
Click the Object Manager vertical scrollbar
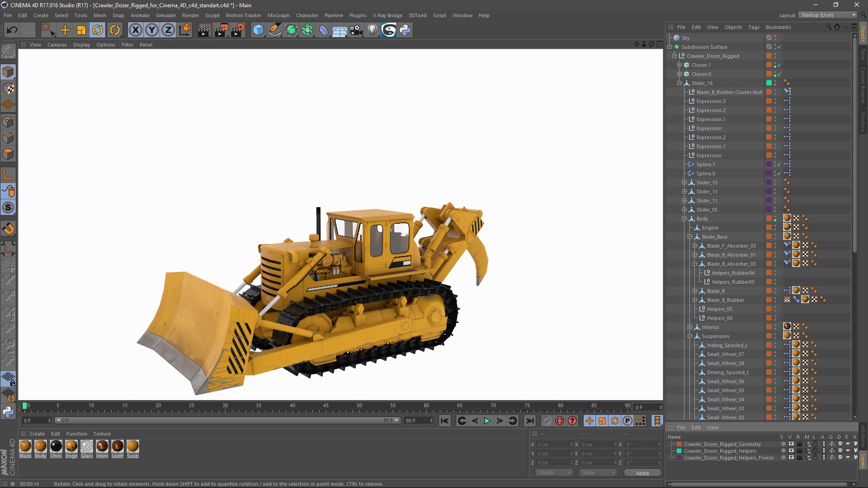pyautogui.click(x=854, y=145)
